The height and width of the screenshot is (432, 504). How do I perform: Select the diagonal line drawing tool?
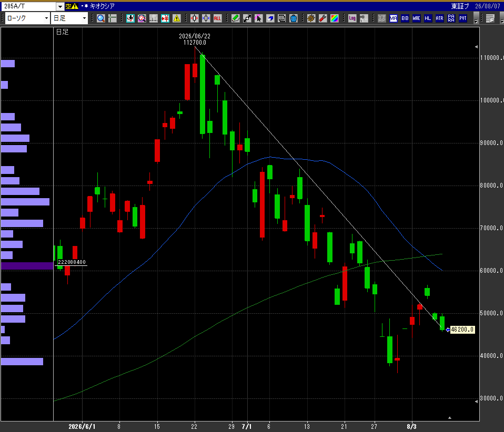coord(247,18)
